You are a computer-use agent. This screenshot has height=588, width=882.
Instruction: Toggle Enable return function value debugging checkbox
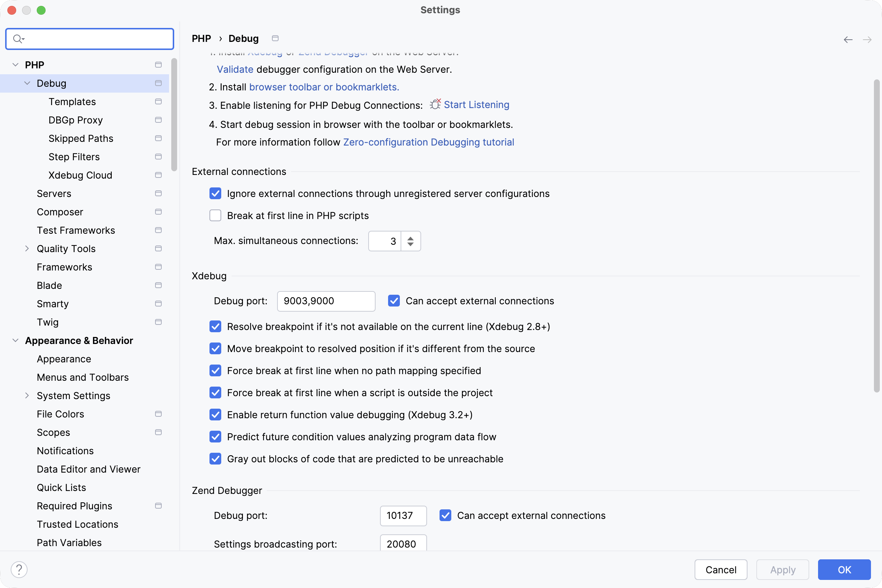215,415
